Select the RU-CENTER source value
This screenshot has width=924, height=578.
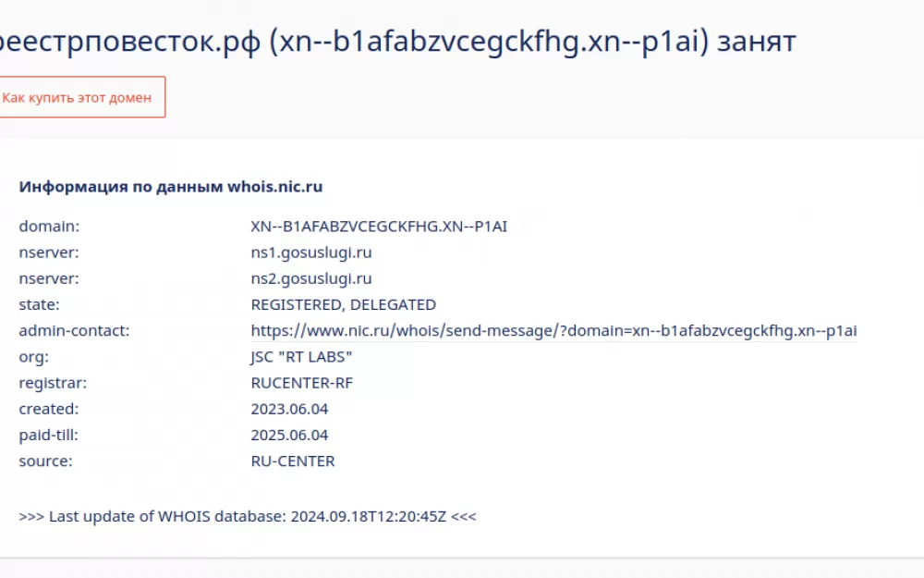point(292,461)
